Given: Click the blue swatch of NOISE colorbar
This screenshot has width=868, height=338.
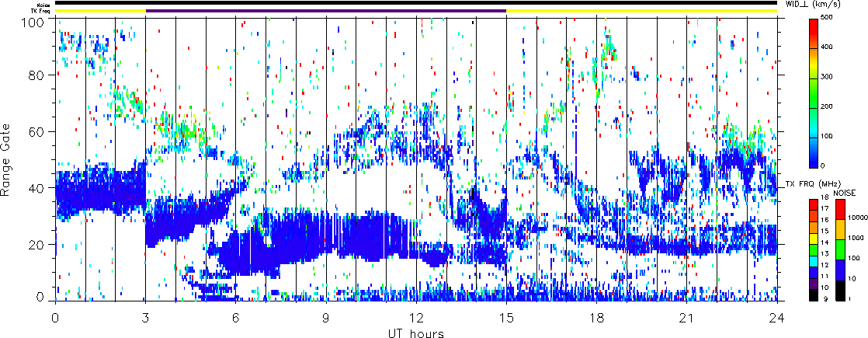Looking at the screenshot, I should coord(840,270).
